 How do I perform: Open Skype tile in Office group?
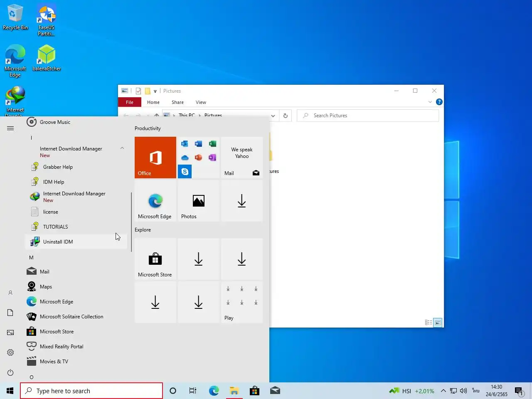point(185,171)
